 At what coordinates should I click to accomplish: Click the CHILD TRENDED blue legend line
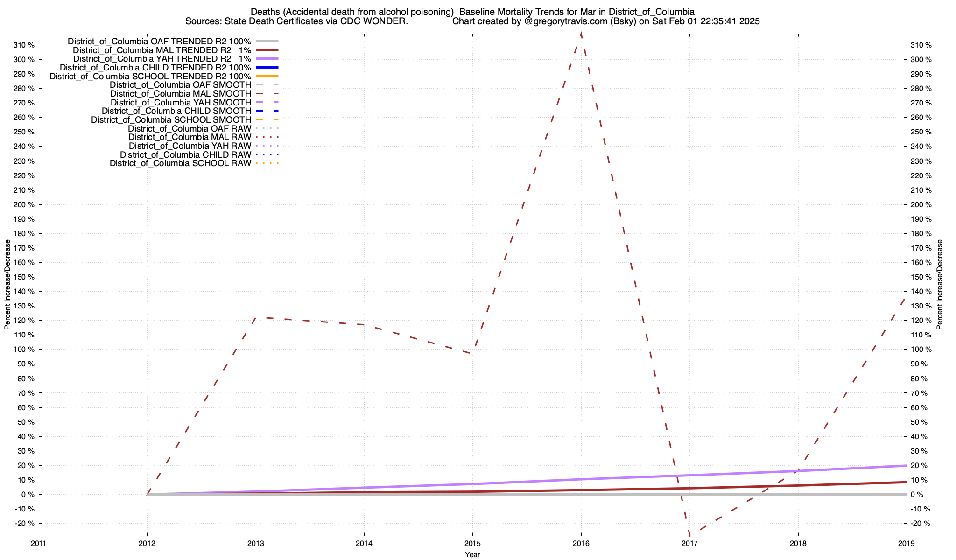tap(267, 68)
